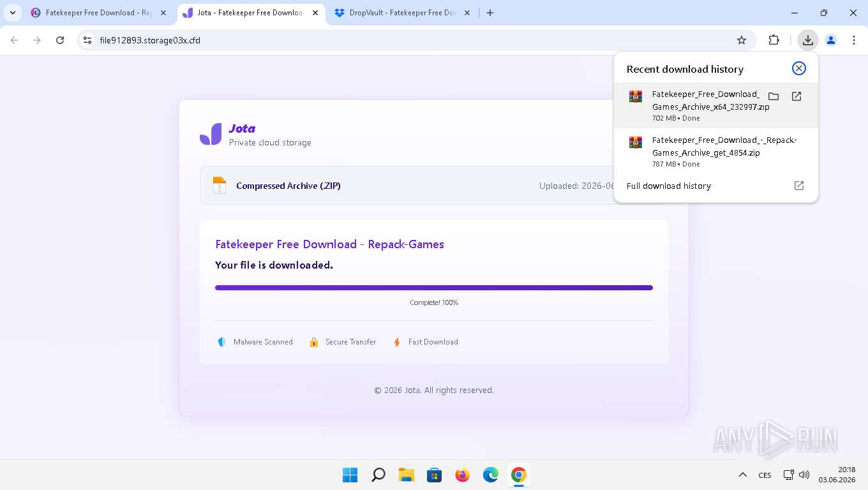
Task: Select the Jota Fatekeeper Free Download tab
Action: 250,13
